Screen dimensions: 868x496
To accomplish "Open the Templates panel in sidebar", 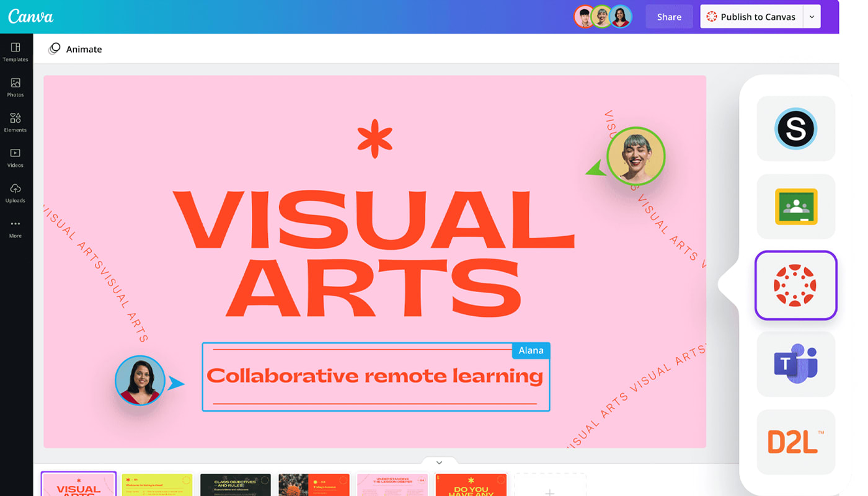I will tap(15, 52).
